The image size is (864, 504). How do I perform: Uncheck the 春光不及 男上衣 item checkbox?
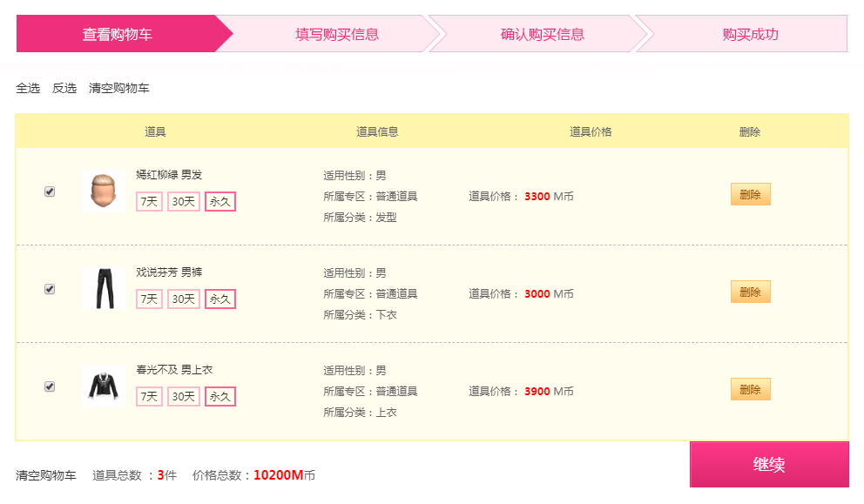50,386
